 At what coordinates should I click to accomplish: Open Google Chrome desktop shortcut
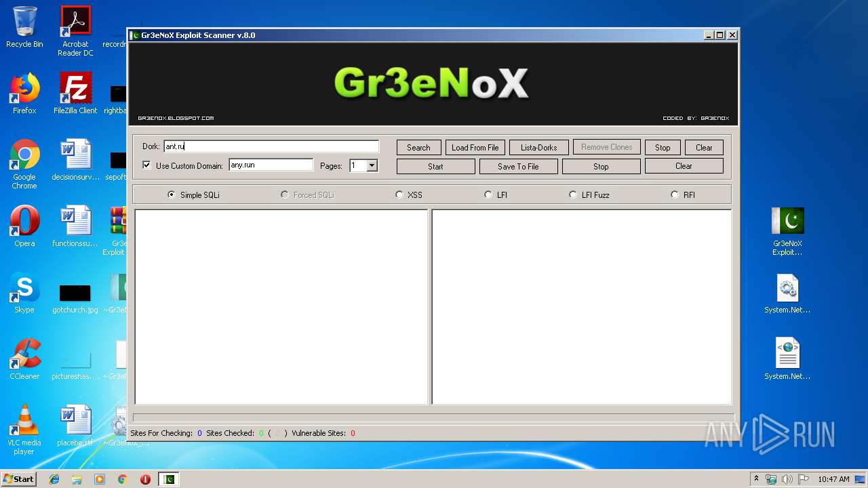point(24,164)
